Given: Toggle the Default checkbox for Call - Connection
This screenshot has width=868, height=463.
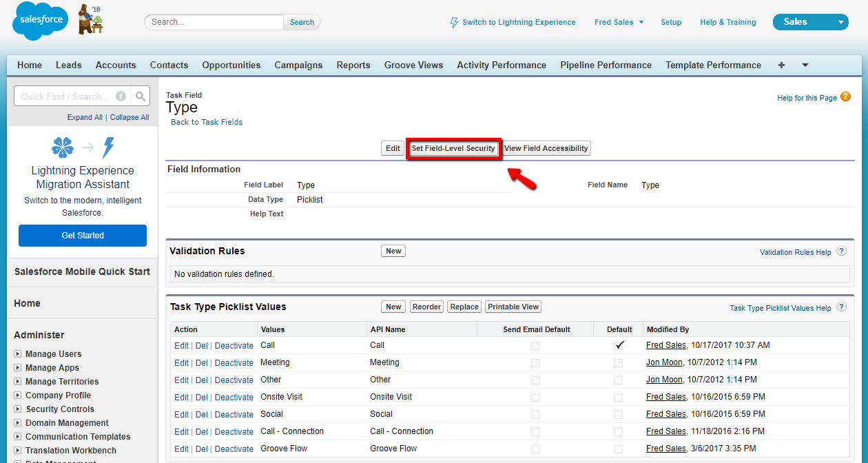Looking at the screenshot, I should [x=619, y=431].
